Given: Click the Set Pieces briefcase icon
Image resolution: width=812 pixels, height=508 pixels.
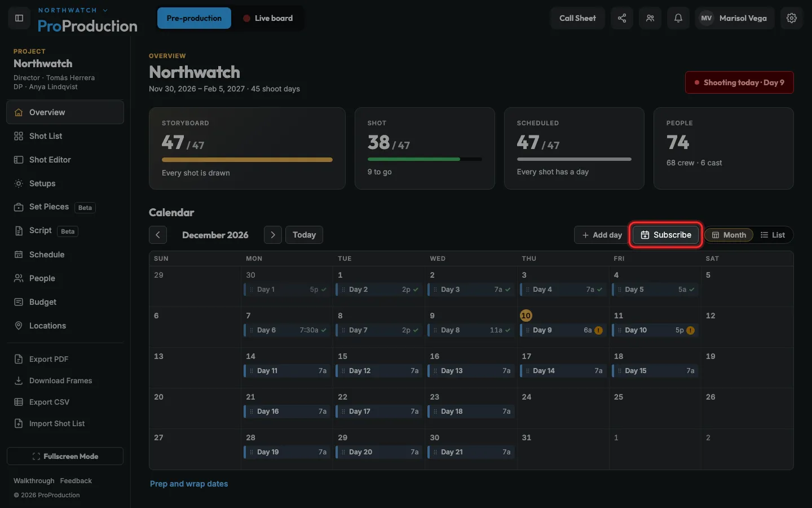Looking at the screenshot, I should pyautogui.click(x=19, y=207).
